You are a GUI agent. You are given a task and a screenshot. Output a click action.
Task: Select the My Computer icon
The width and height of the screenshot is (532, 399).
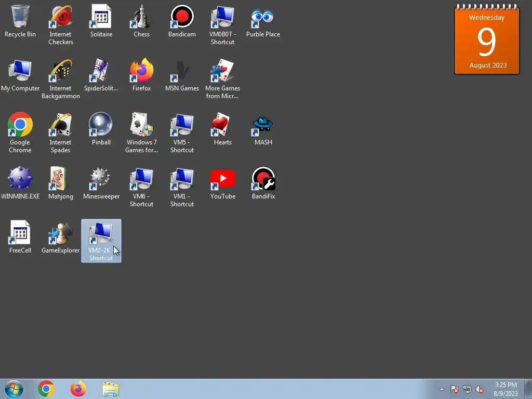20,76
